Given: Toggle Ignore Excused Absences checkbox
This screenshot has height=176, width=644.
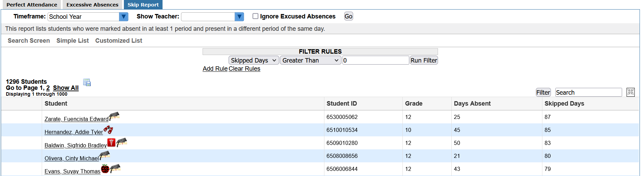Looking at the screenshot, I should pyautogui.click(x=255, y=16).
